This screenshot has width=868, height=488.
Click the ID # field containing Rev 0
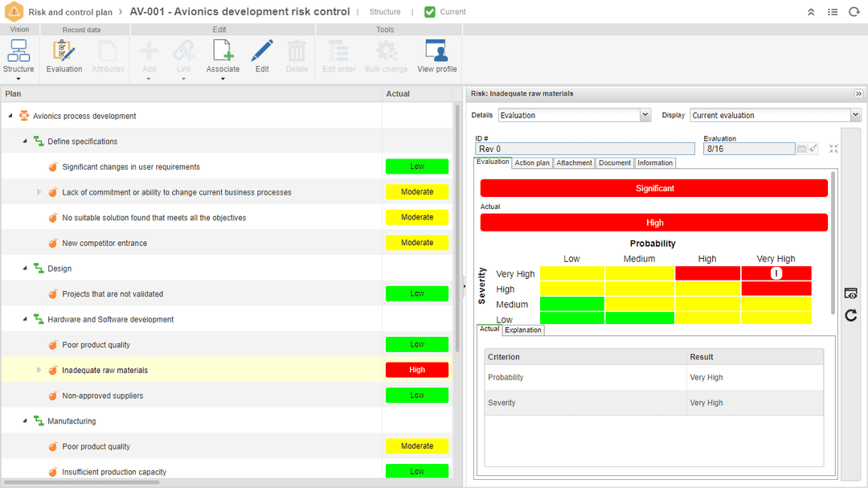pos(584,149)
